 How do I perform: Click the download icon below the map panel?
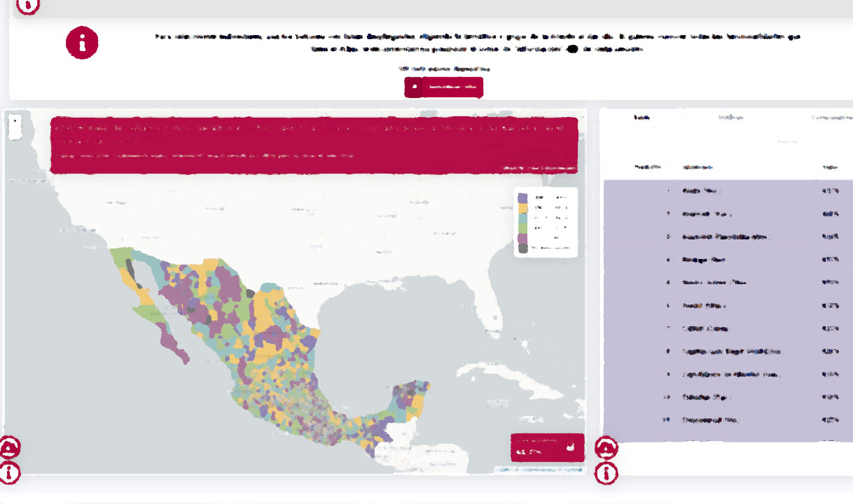tap(9, 446)
